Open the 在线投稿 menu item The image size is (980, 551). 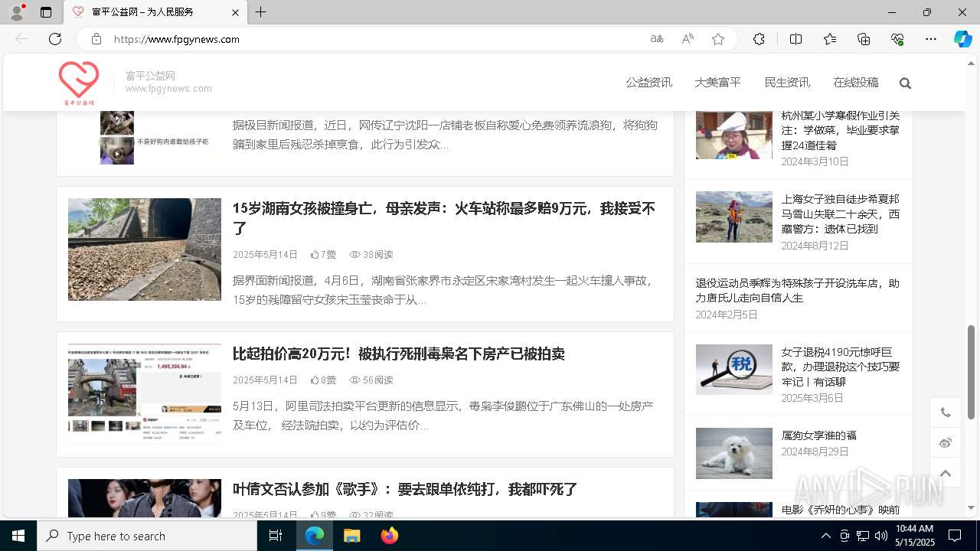856,83
